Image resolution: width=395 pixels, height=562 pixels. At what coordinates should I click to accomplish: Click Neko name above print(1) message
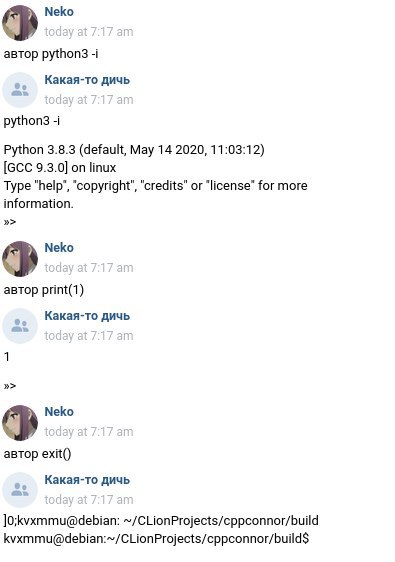click(x=59, y=248)
